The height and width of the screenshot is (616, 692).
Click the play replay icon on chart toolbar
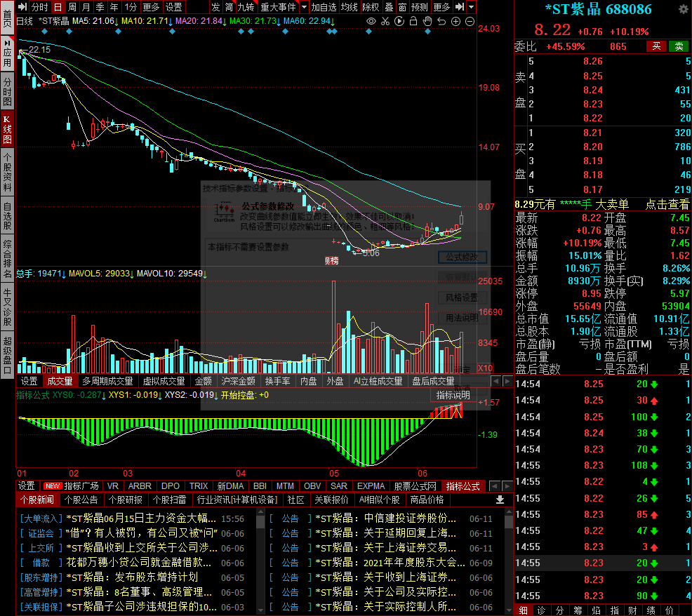tap(399, 21)
